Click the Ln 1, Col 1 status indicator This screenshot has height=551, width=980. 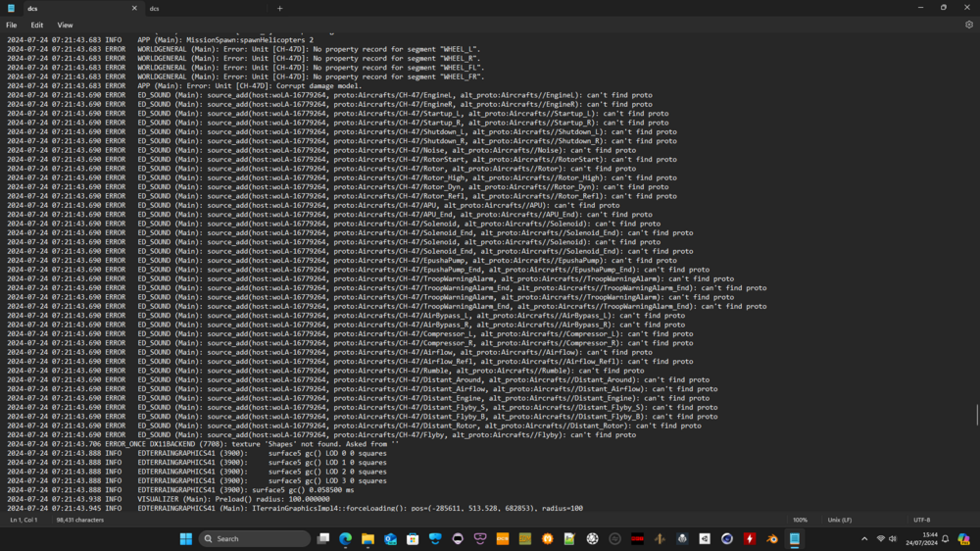[24, 520]
